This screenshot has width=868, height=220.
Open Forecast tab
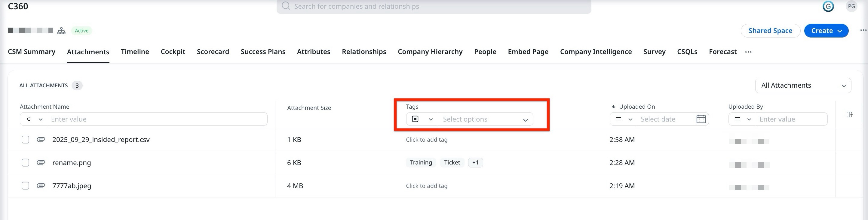point(723,52)
